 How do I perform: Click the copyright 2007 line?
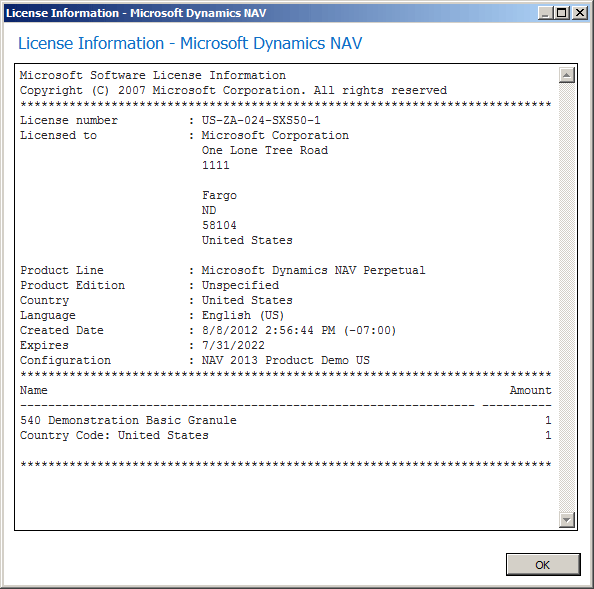click(233, 91)
